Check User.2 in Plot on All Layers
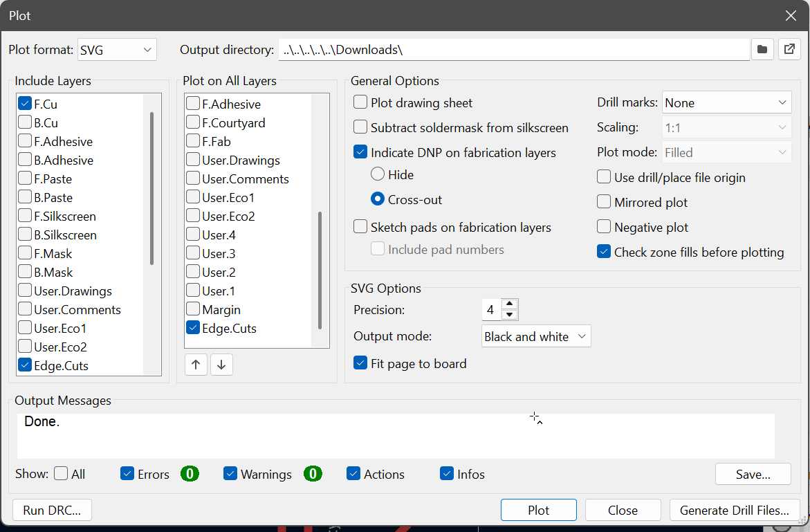 click(x=193, y=272)
